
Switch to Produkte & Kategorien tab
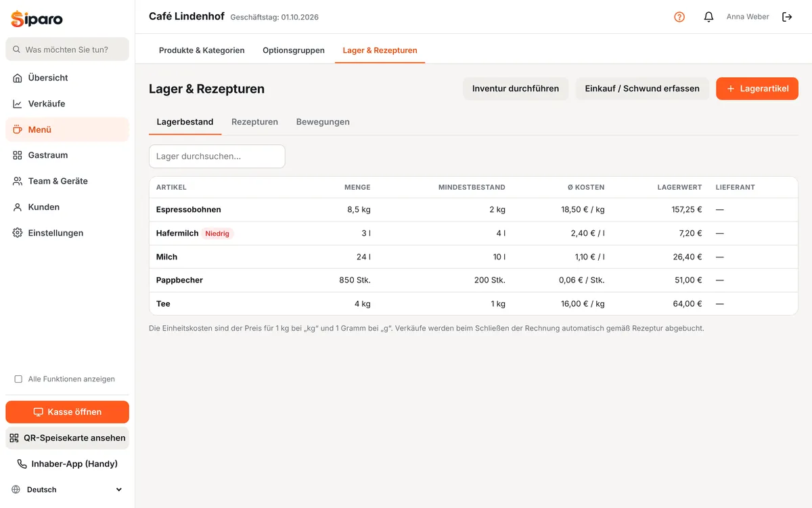202,50
